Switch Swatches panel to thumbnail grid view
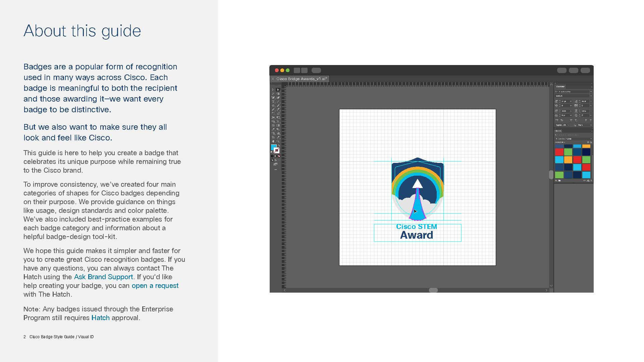The width and height of the screenshot is (644, 362). (x=588, y=142)
